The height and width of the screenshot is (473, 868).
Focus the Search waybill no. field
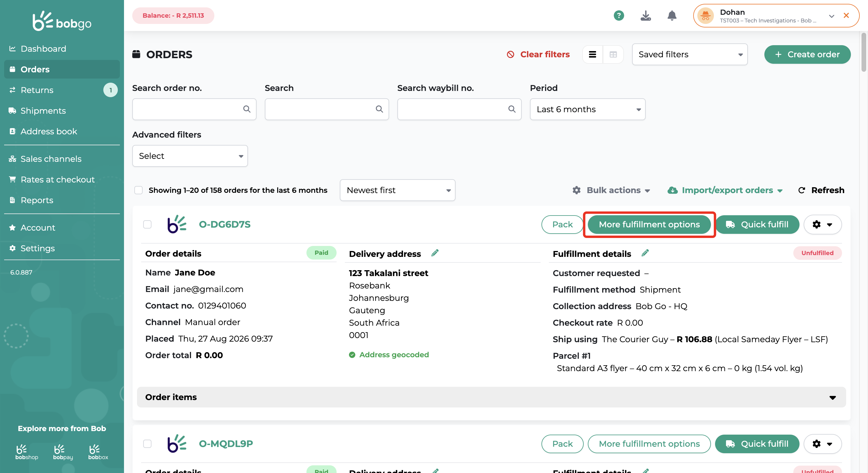459,109
